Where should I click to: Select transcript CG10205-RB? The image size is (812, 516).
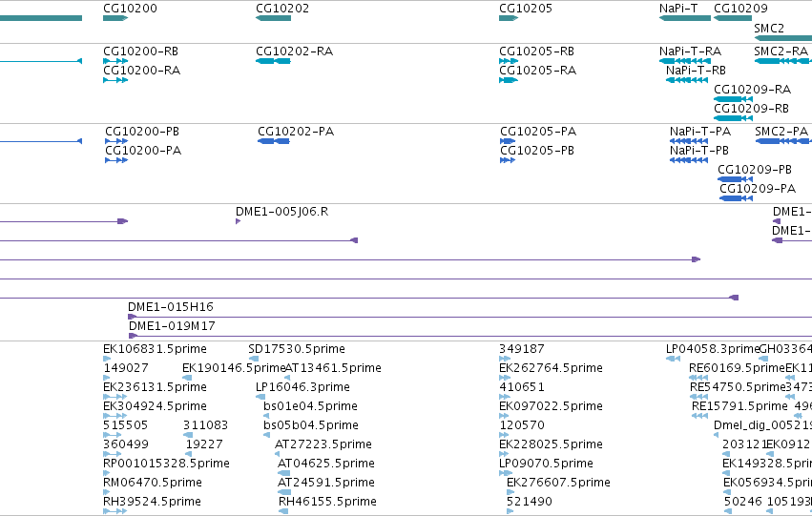pos(509,61)
